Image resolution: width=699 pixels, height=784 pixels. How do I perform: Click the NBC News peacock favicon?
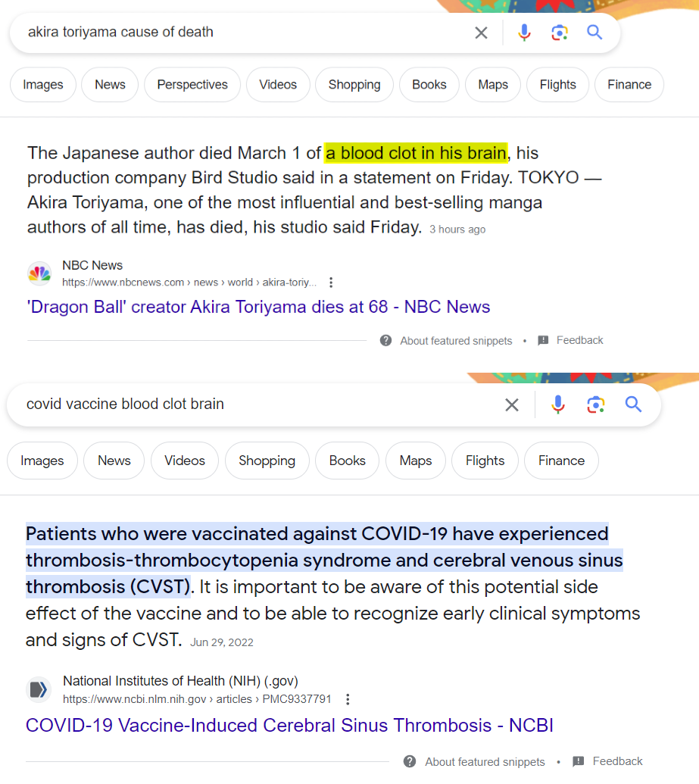pos(39,273)
